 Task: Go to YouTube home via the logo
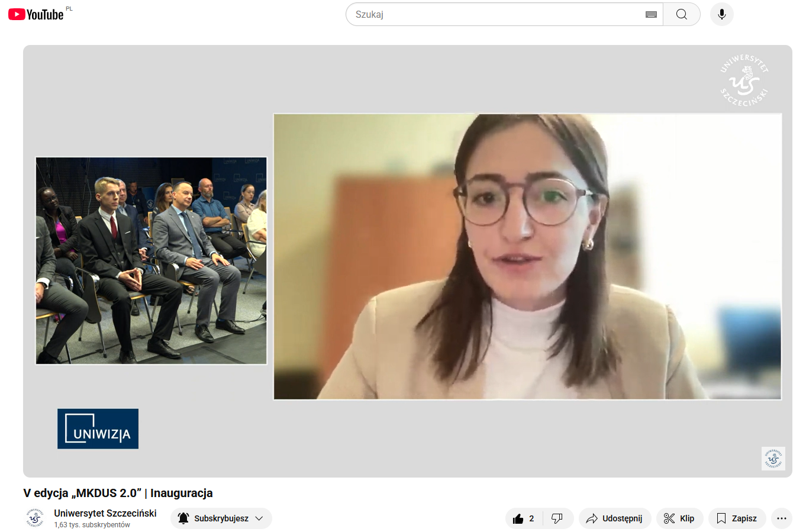tap(36, 14)
